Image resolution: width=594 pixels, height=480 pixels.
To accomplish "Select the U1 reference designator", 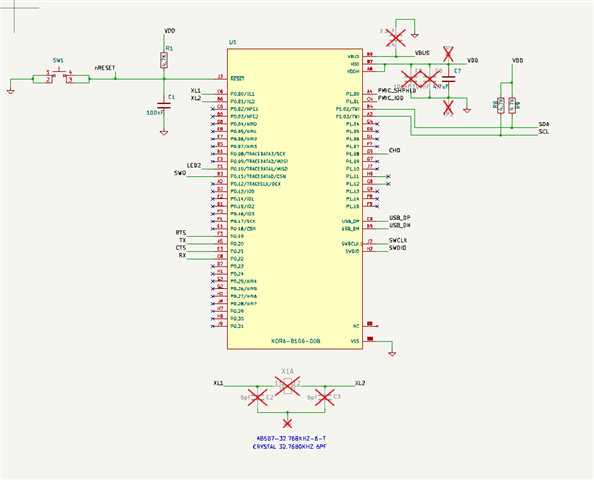I will pos(233,42).
